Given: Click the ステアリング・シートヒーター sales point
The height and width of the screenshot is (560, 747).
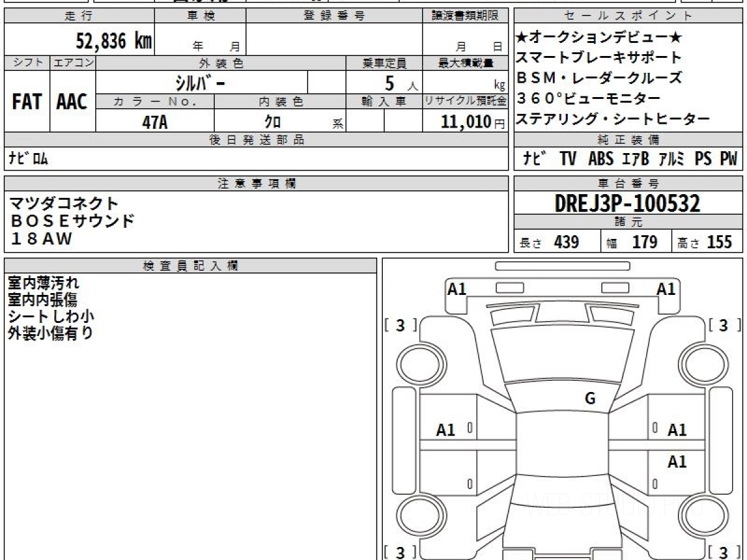Looking at the screenshot, I should (613, 119).
